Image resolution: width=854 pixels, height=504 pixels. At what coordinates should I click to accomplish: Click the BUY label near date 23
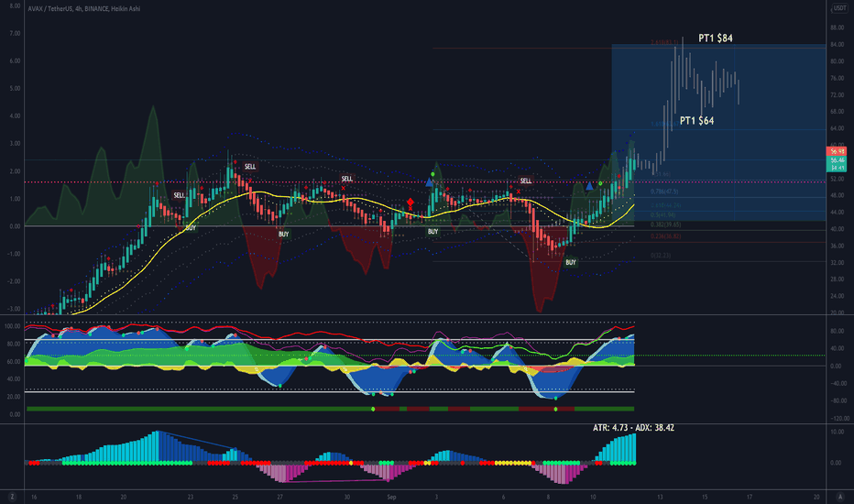click(x=191, y=228)
